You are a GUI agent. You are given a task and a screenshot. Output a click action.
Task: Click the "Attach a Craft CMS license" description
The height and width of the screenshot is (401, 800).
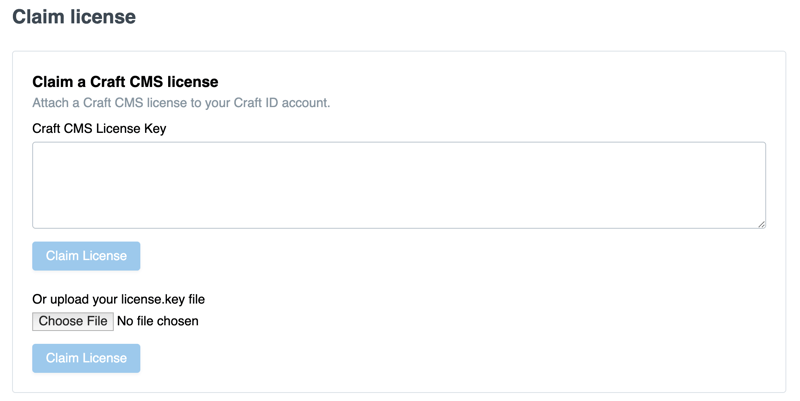click(x=181, y=103)
